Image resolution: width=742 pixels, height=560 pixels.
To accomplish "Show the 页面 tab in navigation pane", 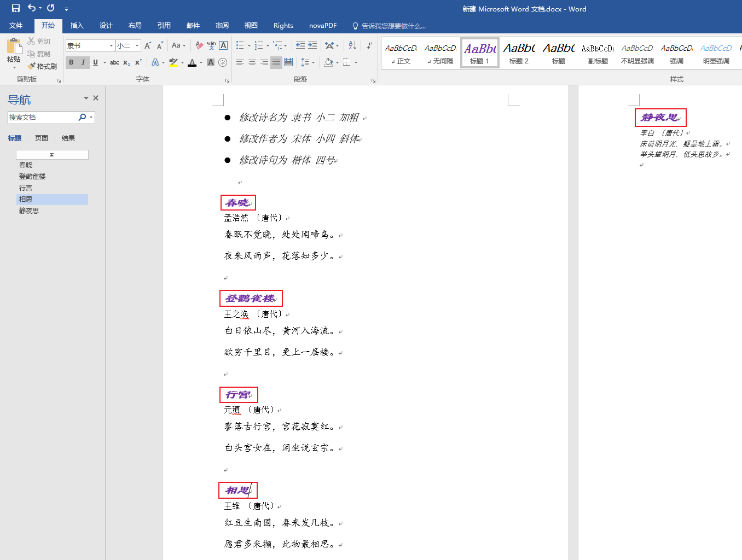I will 42,138.
